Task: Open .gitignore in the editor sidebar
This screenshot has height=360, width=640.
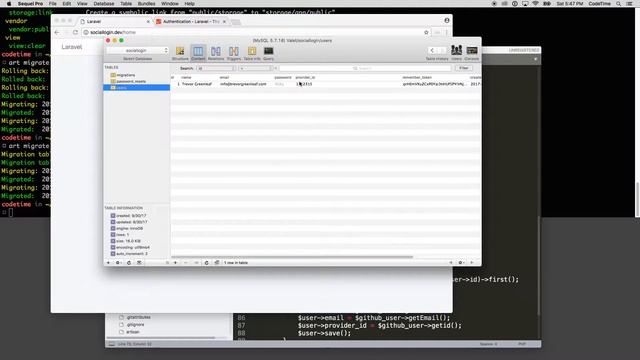Action: pyautogui.click(x=135, y=324)
